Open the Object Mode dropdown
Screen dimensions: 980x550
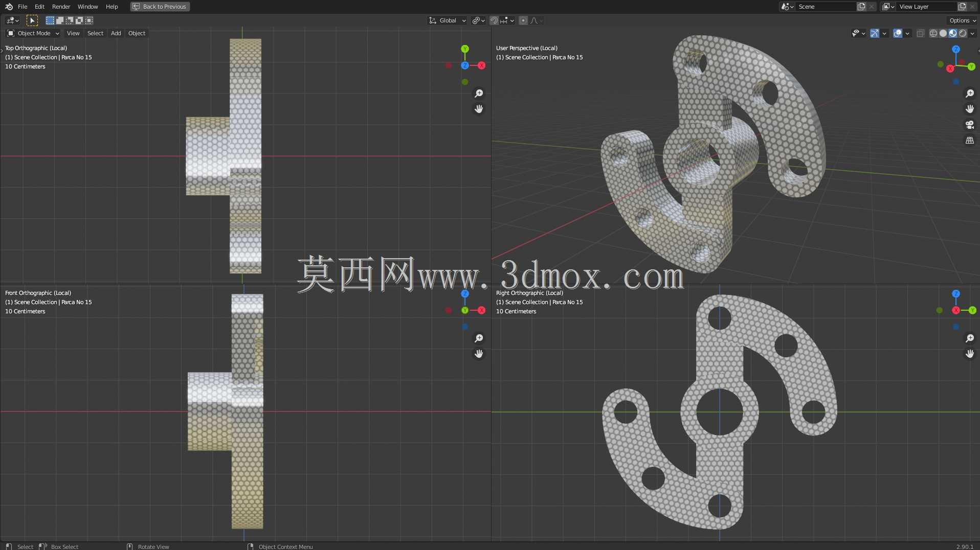coord(33,33)
